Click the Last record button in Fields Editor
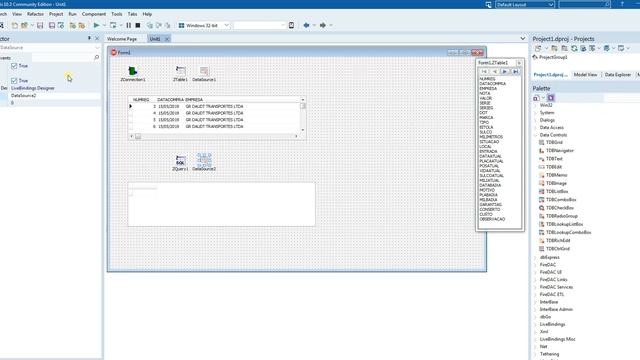This screenshot has width=640, height=360. [516, 71]
